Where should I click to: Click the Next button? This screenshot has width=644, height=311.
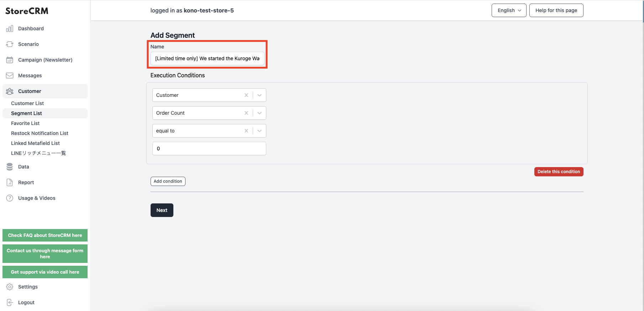click(162, 210)
